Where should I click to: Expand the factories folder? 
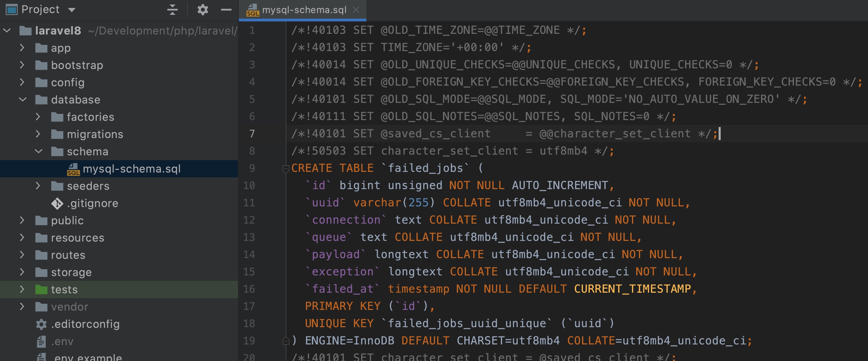[38, 117]
